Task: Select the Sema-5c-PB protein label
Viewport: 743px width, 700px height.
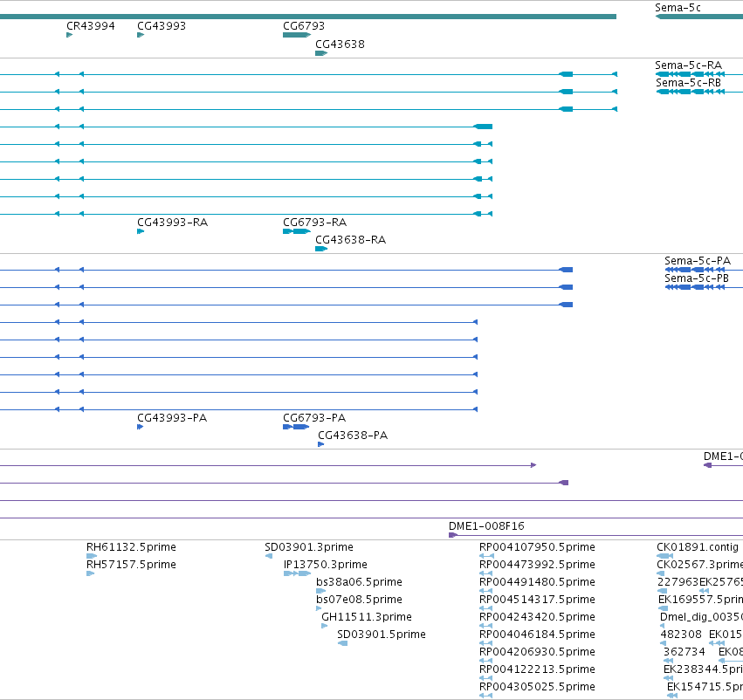Action: 697,278
